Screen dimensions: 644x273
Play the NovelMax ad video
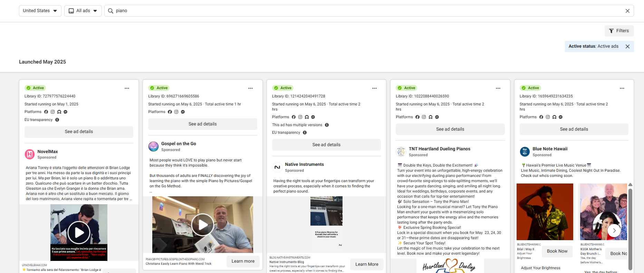[x=79, y=233]
